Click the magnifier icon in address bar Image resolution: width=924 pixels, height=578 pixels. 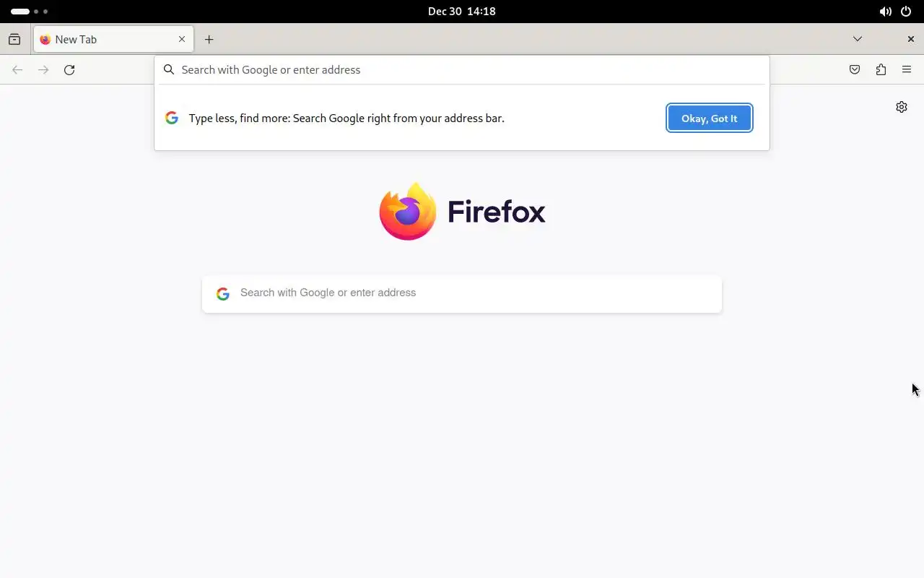[169, 70]
